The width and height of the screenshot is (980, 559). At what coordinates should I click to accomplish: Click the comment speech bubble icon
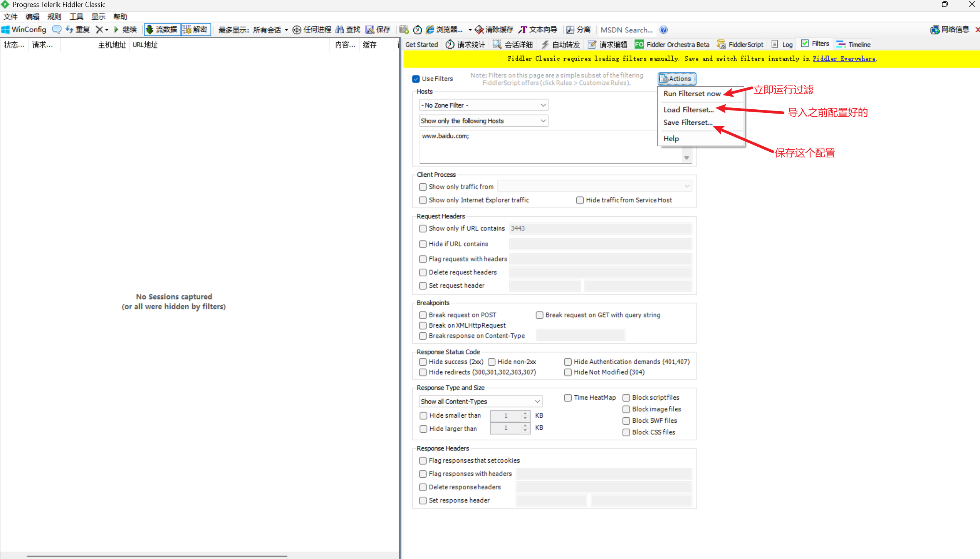coord(57,30)
